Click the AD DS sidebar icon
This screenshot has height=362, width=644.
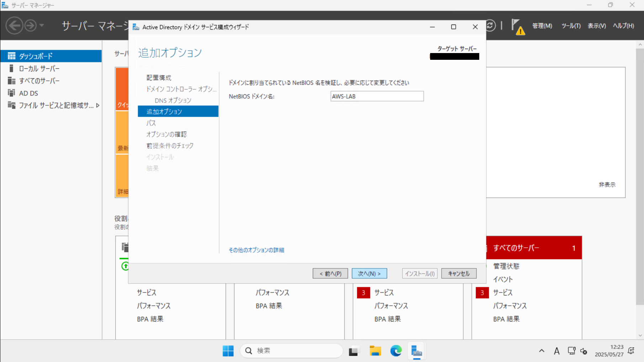[x=12, y=93]
